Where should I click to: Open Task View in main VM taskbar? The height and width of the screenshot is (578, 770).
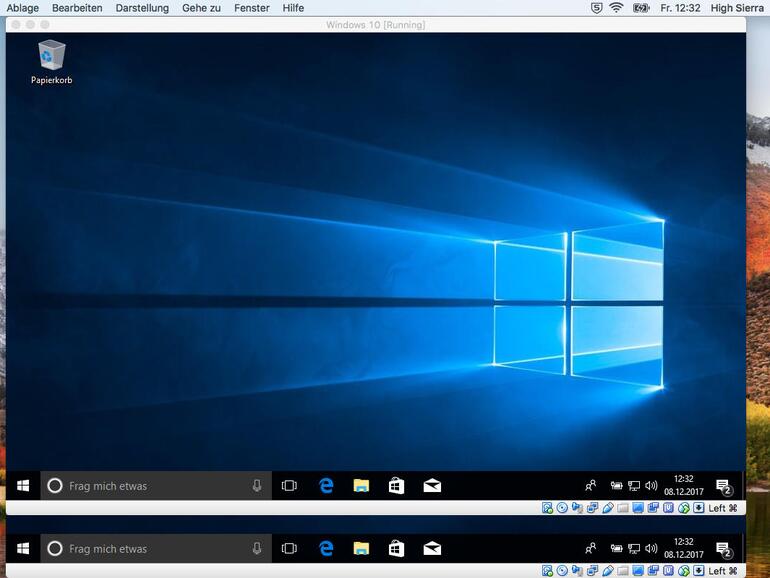[x=289, y=486]
